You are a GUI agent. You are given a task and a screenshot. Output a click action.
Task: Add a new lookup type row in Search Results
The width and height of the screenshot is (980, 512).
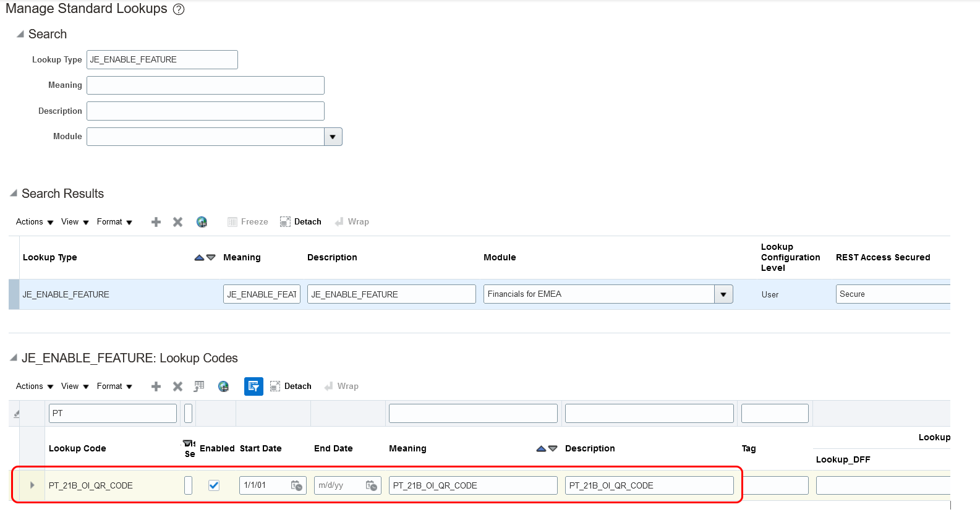tap(156, 222)
